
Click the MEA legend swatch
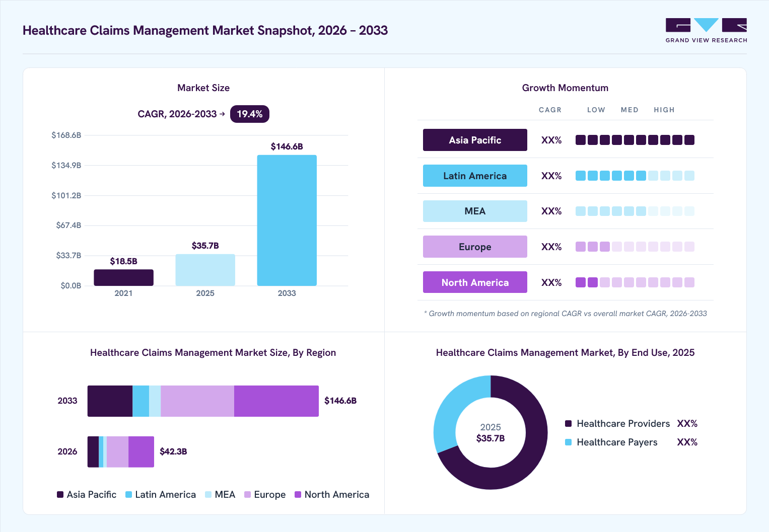click(x=208, y=495)
